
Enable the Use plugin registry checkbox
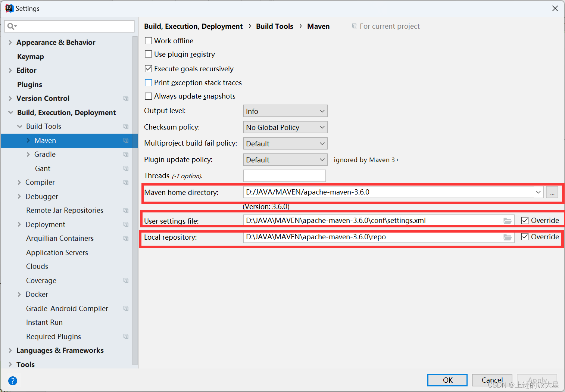coord(148,54)
